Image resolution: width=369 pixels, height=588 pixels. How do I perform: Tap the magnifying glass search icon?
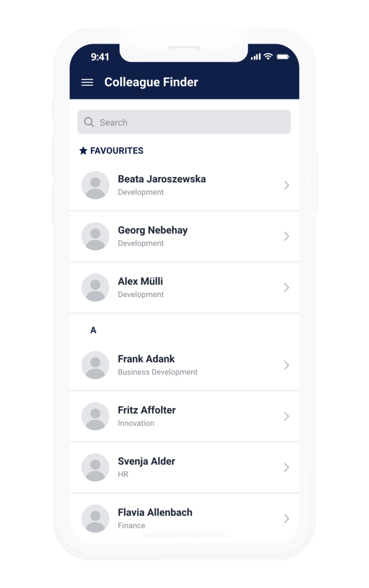point(89,122)
